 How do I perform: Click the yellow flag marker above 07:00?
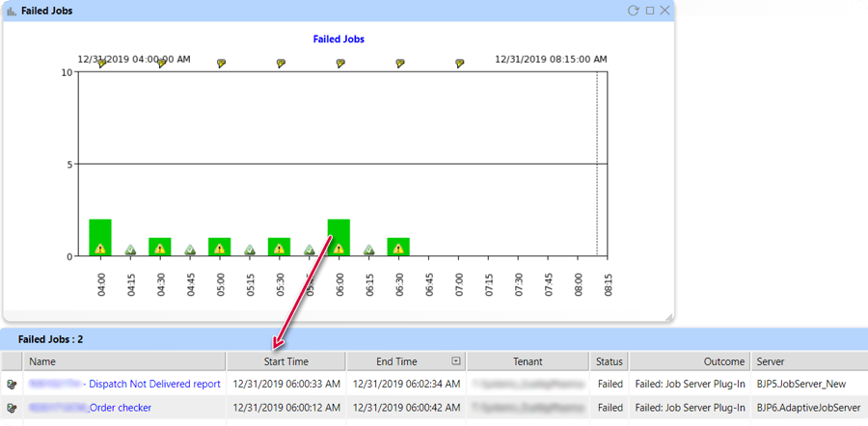459,64
